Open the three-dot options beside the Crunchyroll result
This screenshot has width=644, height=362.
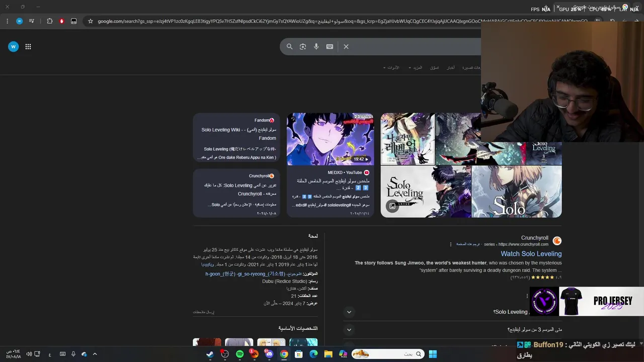[451, 244]
